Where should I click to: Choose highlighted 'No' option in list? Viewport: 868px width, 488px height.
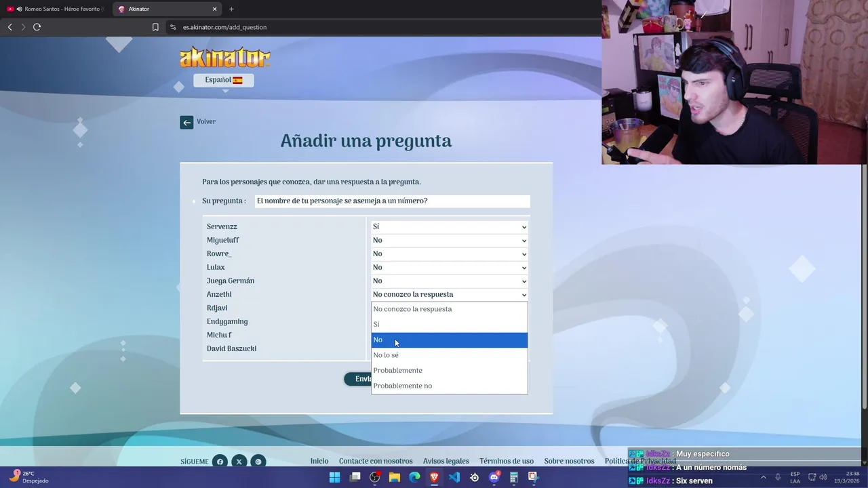pyautogui.click(x=449, y=340)
